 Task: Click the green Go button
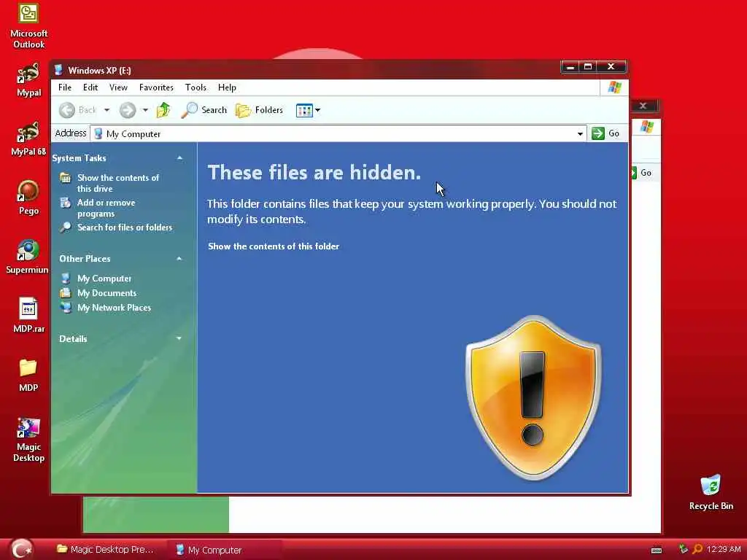click(x=605, y=133)
